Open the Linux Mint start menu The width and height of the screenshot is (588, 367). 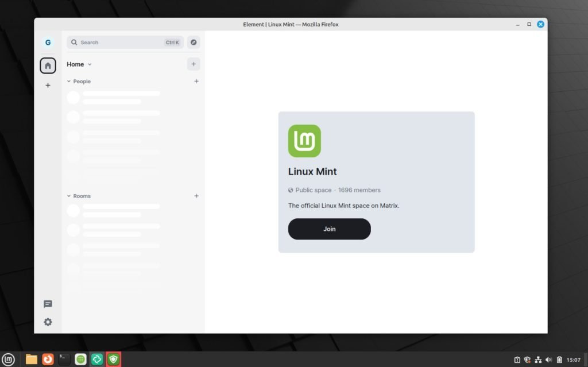coord(8,360)
